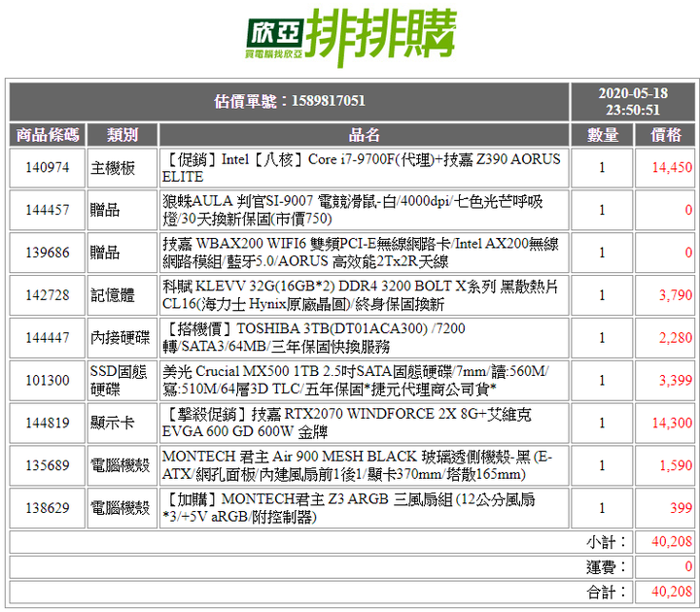Screen dimensions: 700x612
Task: Select product code 144457
Action: tap(48, 210)
